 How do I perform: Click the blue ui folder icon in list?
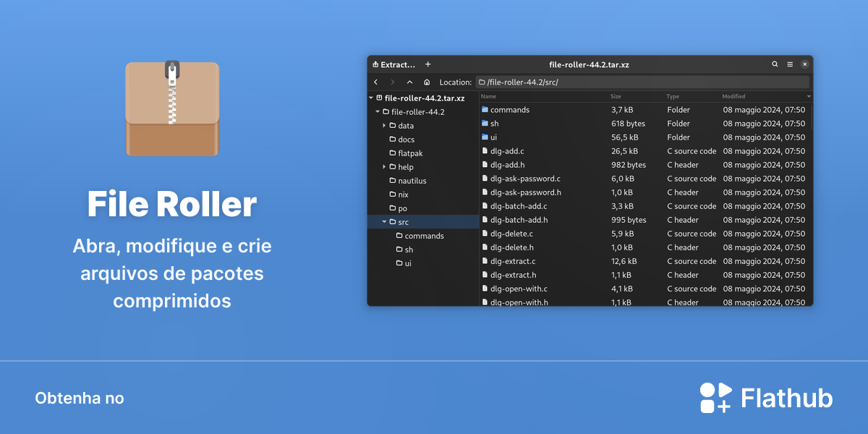click(485, 137)
